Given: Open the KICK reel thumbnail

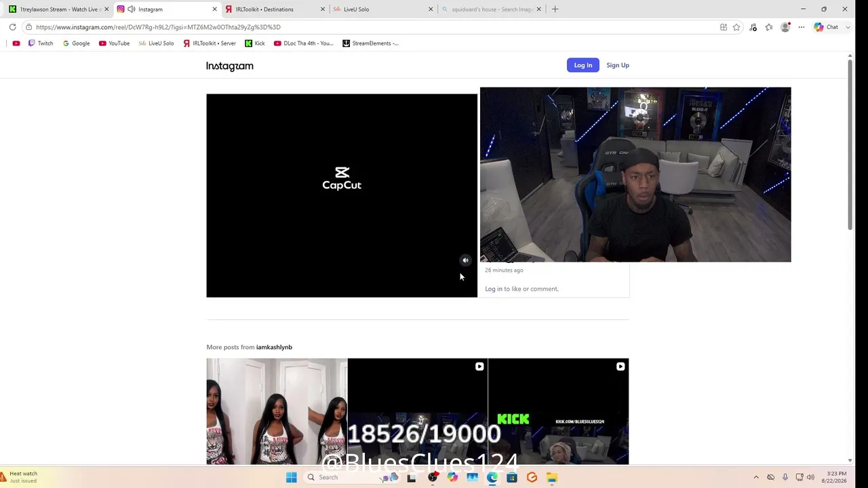Looking at the screenshot, I should tap(559, 411).
